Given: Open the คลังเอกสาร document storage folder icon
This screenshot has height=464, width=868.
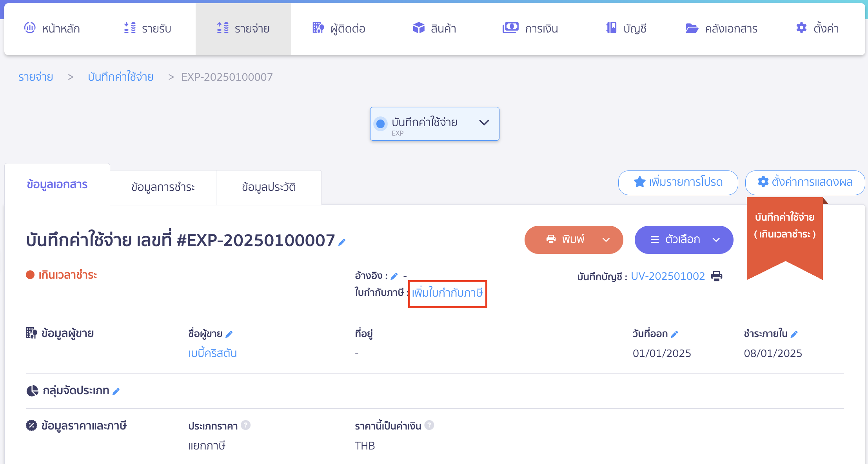Looking at the screenshot, I should (692, 28).
